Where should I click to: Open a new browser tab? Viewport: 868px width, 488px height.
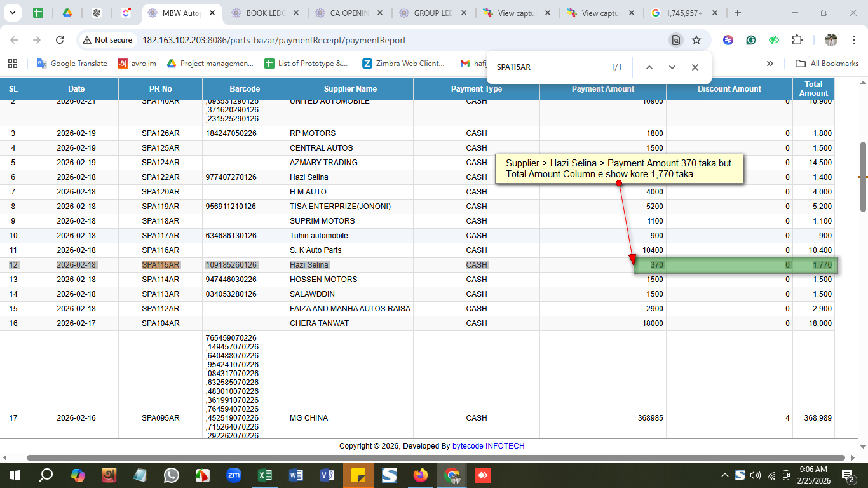tap(738, 13)
